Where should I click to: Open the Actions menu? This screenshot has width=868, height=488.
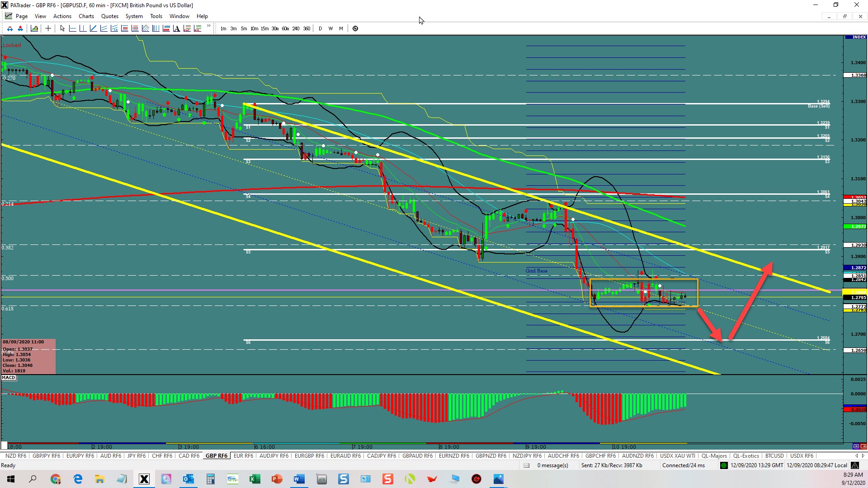[62, 16]
